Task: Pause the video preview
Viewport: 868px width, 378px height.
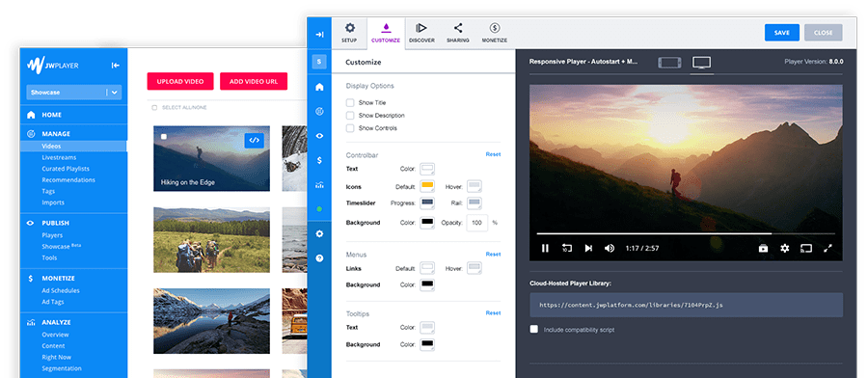Action: click(x=545, y=248)
